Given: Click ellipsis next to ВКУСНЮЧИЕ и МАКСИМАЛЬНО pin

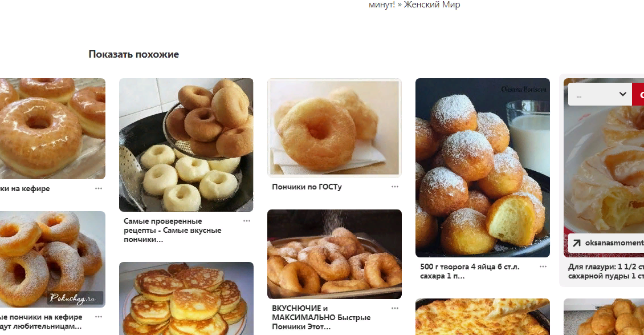Looking at the screenshot, I should 395,308.
